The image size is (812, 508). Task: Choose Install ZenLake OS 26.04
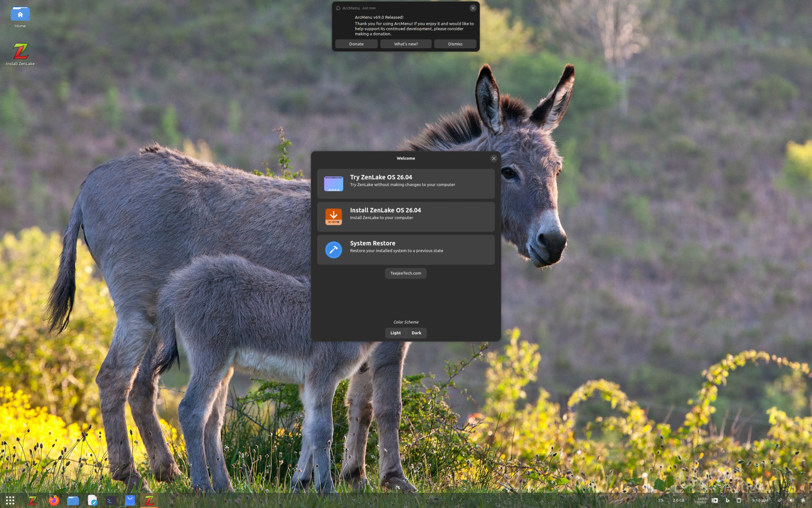click(x=406, y=216)
